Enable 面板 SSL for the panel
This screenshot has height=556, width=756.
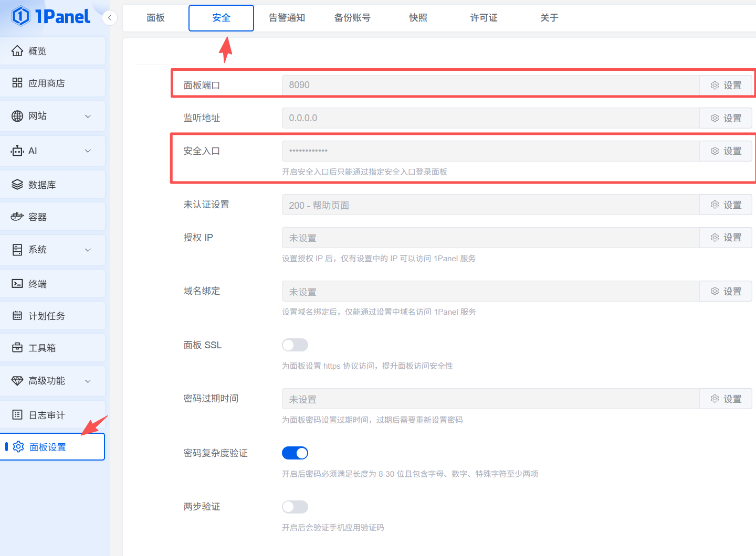[x=295, y=345]
